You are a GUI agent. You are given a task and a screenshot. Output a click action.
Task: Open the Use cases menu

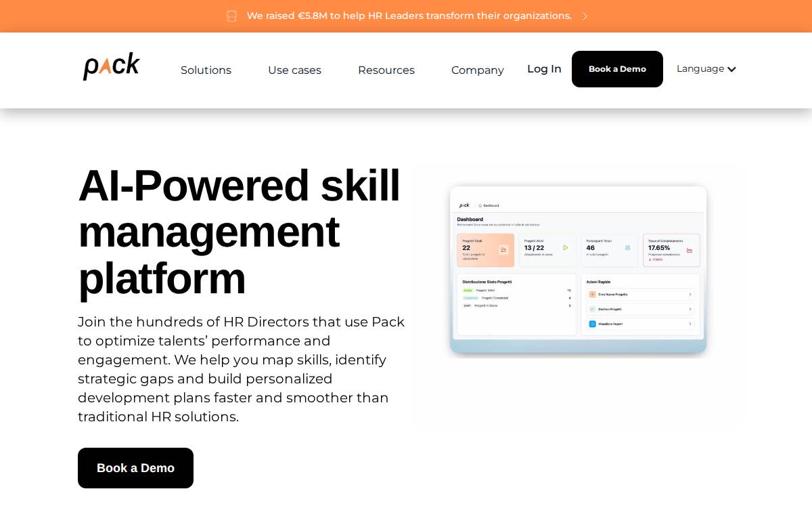click(x=294, y=70)
